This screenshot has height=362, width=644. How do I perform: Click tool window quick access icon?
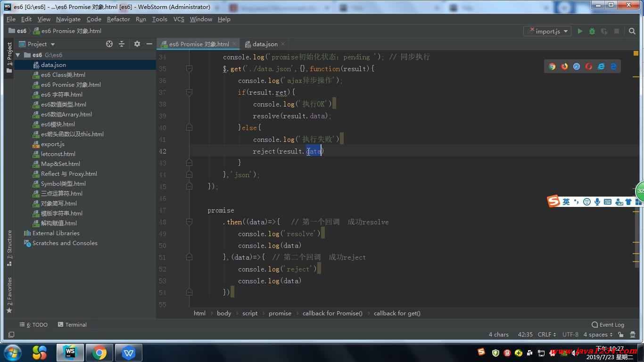[11, 335]
